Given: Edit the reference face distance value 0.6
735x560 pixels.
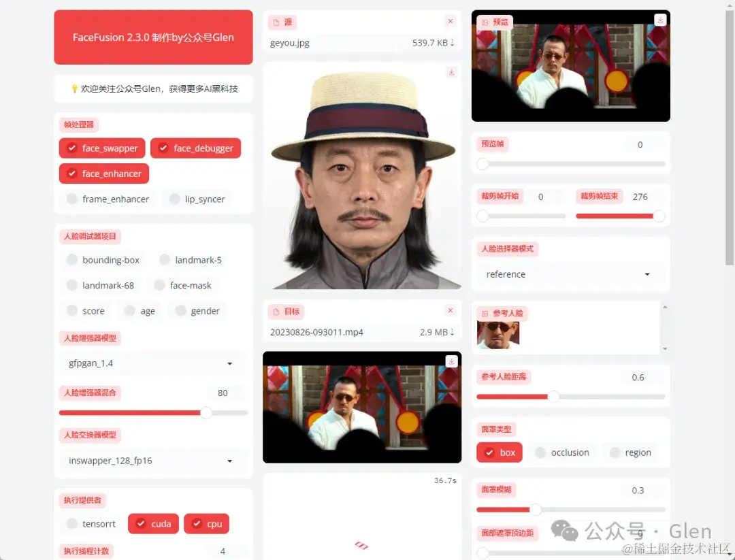Looking at the screenshot, I should 643,378.
